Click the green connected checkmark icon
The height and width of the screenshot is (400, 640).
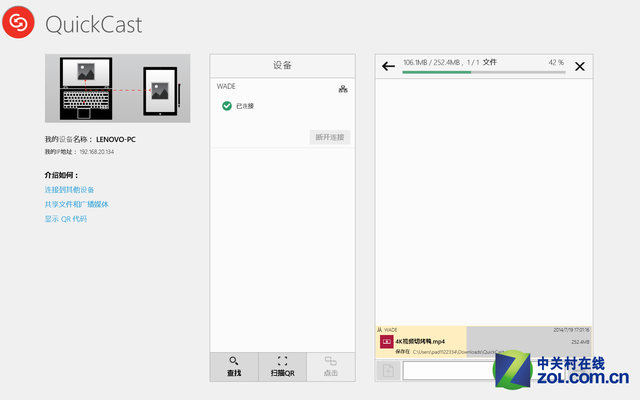point(227,105)
